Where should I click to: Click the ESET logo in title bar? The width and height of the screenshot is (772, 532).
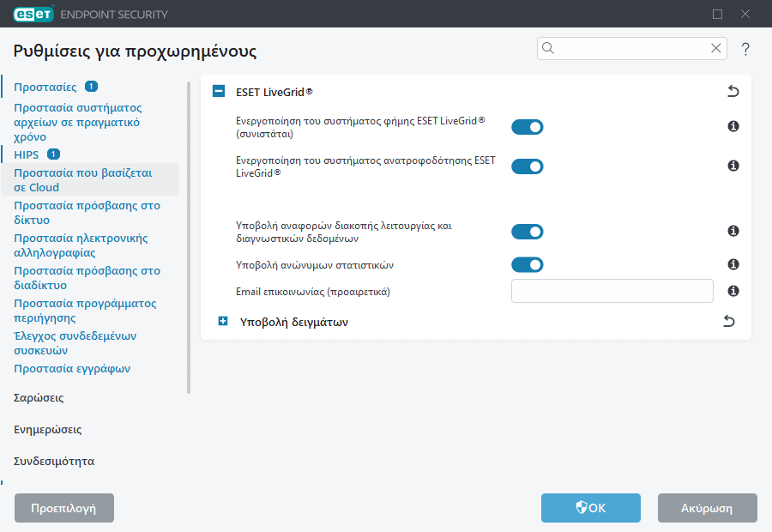tap(33, 15)
